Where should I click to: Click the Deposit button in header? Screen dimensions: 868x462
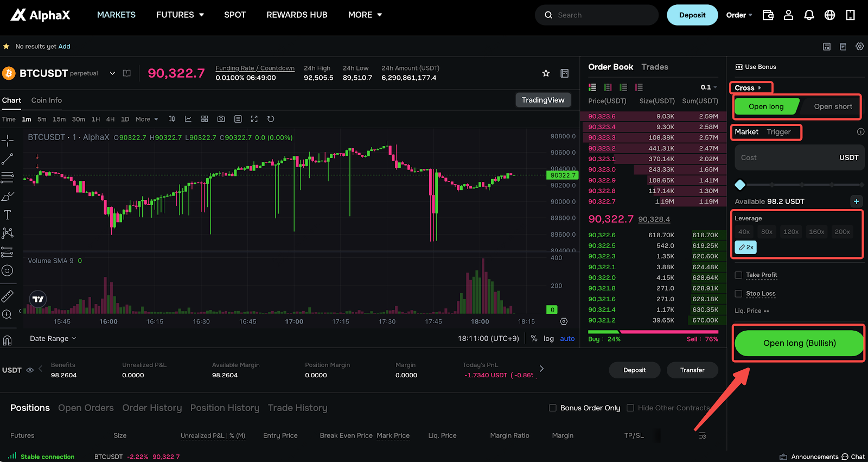click(692, 15)
